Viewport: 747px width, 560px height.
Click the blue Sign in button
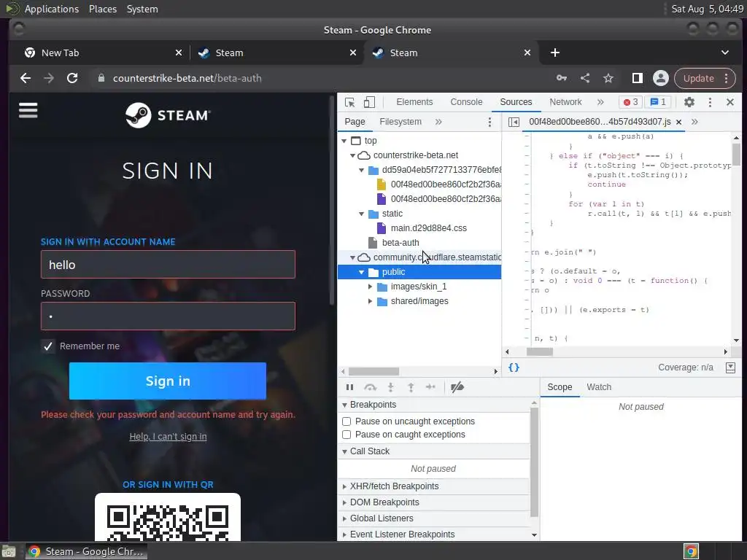tap(168, 381)
